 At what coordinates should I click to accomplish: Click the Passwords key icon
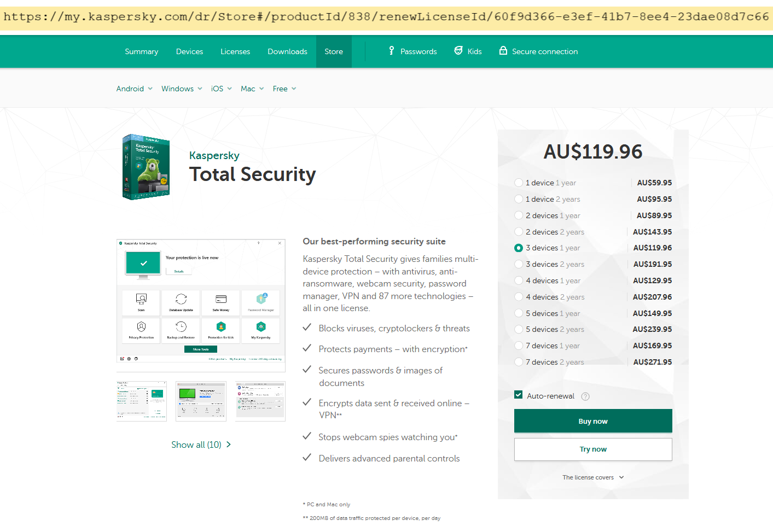(x=391, y=51)
